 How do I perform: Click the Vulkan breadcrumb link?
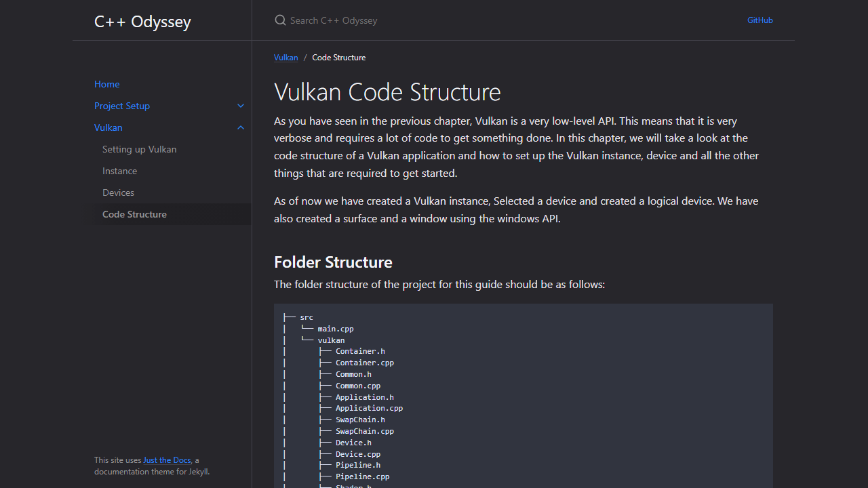click(x=285, y=58)
